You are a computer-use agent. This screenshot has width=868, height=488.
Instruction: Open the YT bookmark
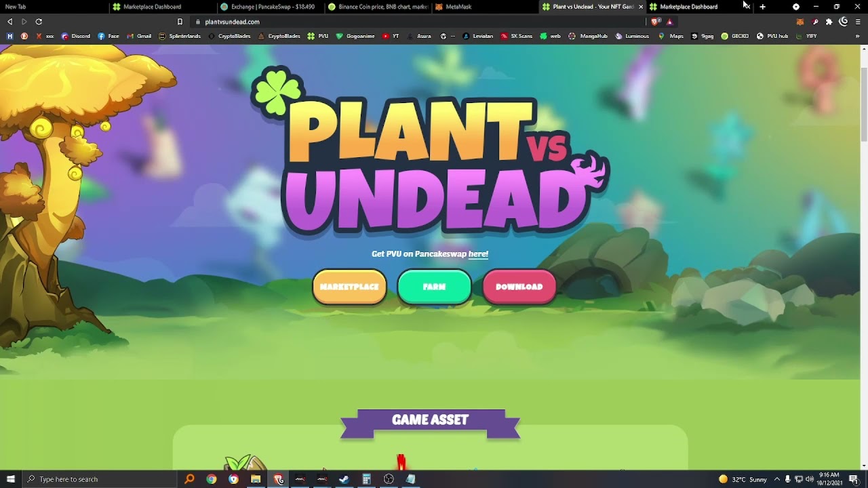click(x=391, y=36)
